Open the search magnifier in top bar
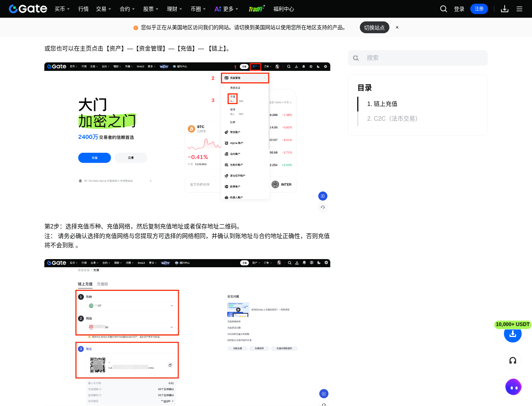 point(444,9)
